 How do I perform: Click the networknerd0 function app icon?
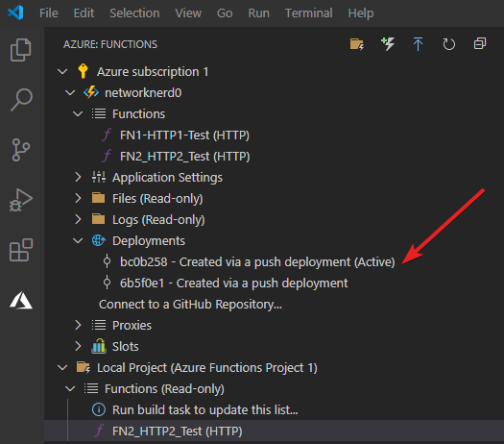tap(91, 92)
